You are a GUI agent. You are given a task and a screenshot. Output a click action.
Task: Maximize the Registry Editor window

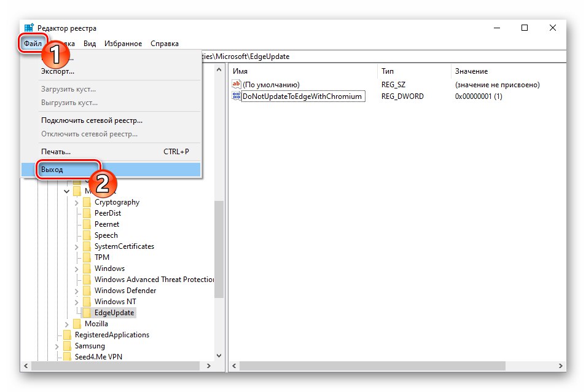pos(525,28)
